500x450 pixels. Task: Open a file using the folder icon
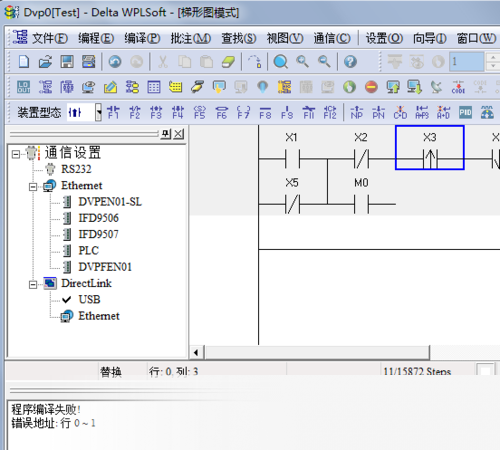click(45, 62)
